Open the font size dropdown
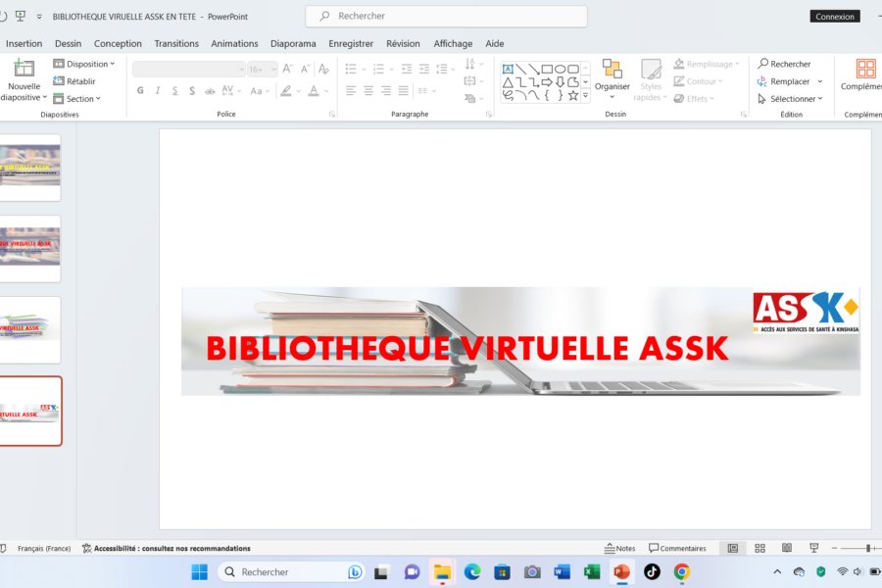 point(274,70)
